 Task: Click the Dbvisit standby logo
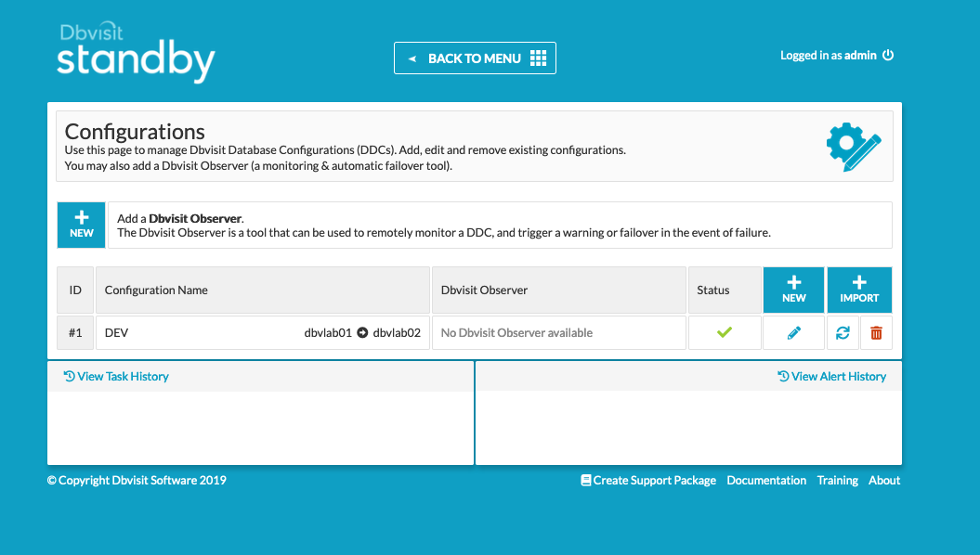[136, 53]
